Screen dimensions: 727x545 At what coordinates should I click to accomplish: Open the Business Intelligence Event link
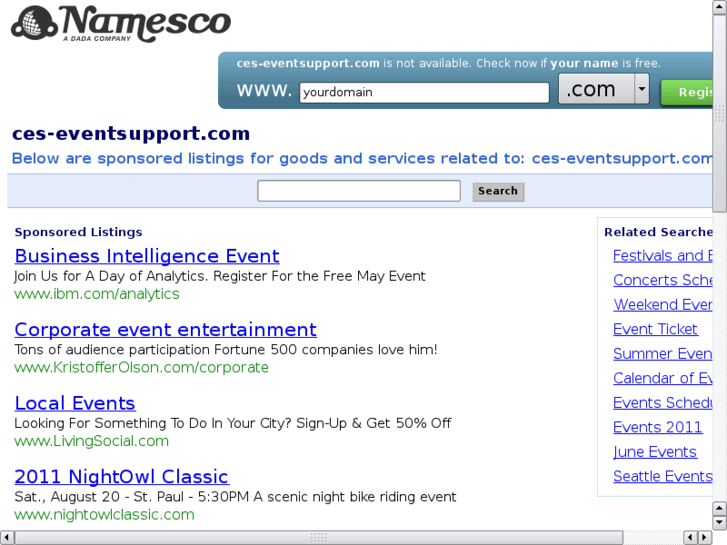click(x=147, y=256)
